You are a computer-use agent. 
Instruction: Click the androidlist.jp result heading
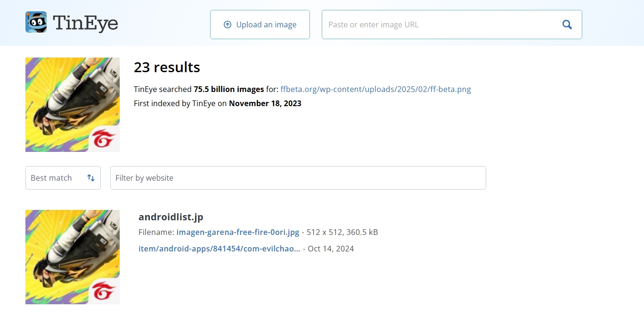[x=171, y=217]
